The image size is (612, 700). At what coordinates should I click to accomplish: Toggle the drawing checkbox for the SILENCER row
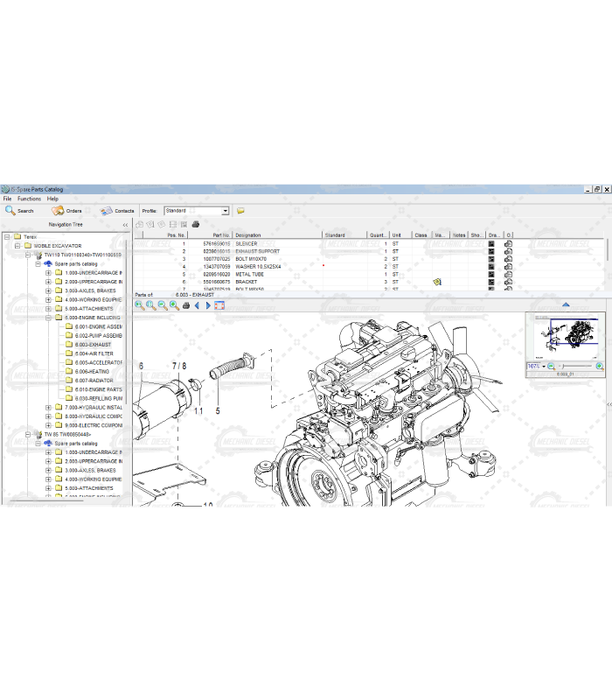491,243
